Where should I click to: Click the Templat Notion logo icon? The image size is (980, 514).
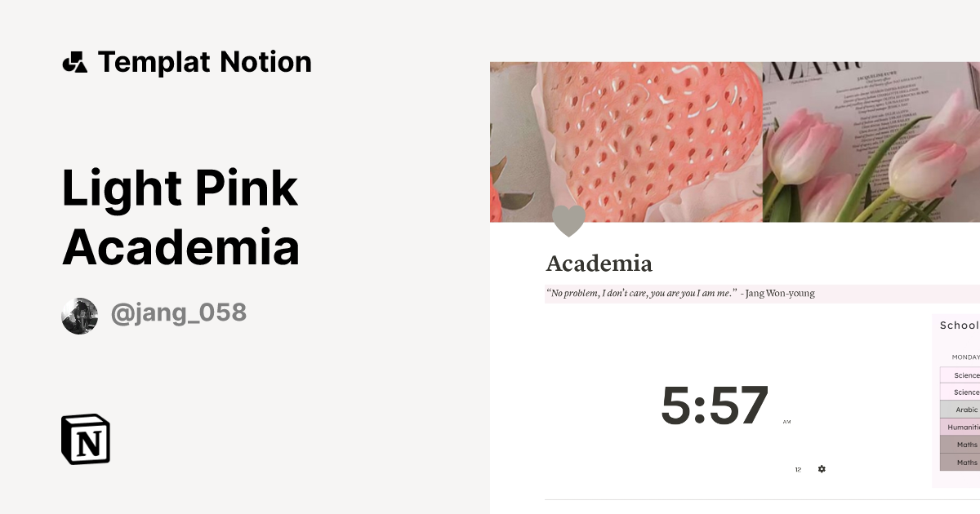coord(74,61)
